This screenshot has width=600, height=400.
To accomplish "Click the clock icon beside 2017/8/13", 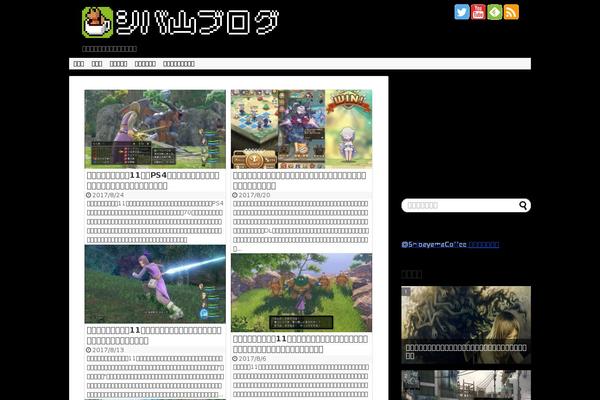I will pos(88,350).
